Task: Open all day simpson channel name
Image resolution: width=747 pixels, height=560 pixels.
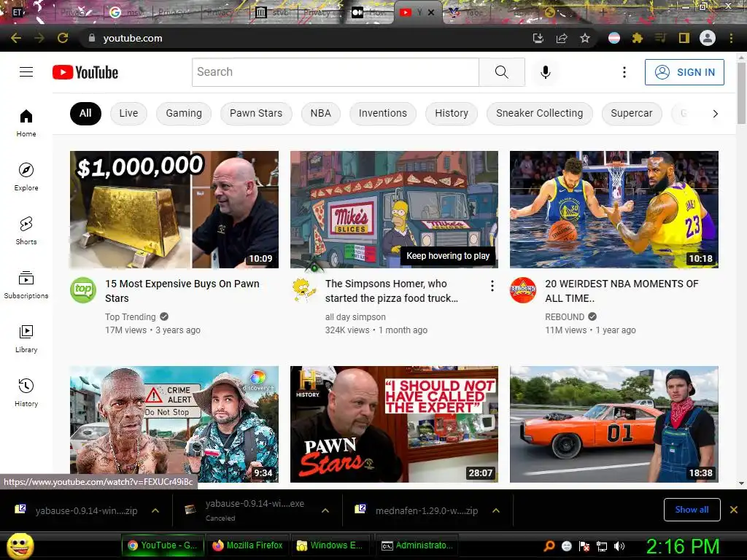Action: point(355,316)
